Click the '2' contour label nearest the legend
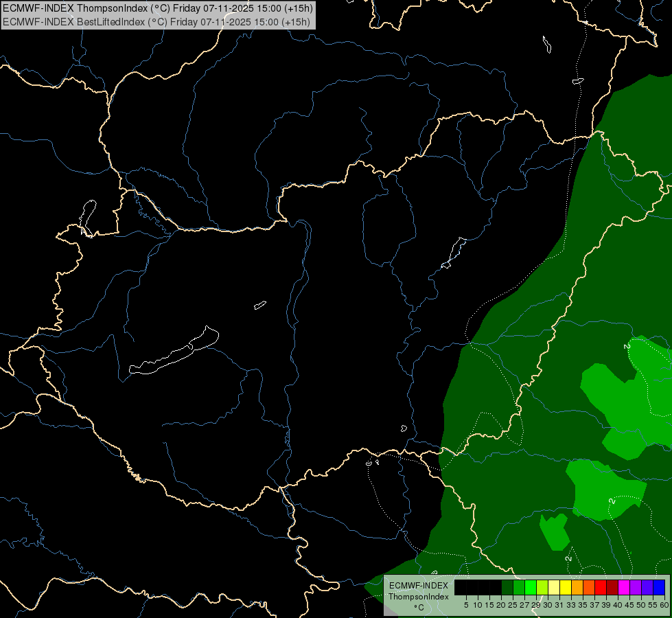 coord(568,558)
